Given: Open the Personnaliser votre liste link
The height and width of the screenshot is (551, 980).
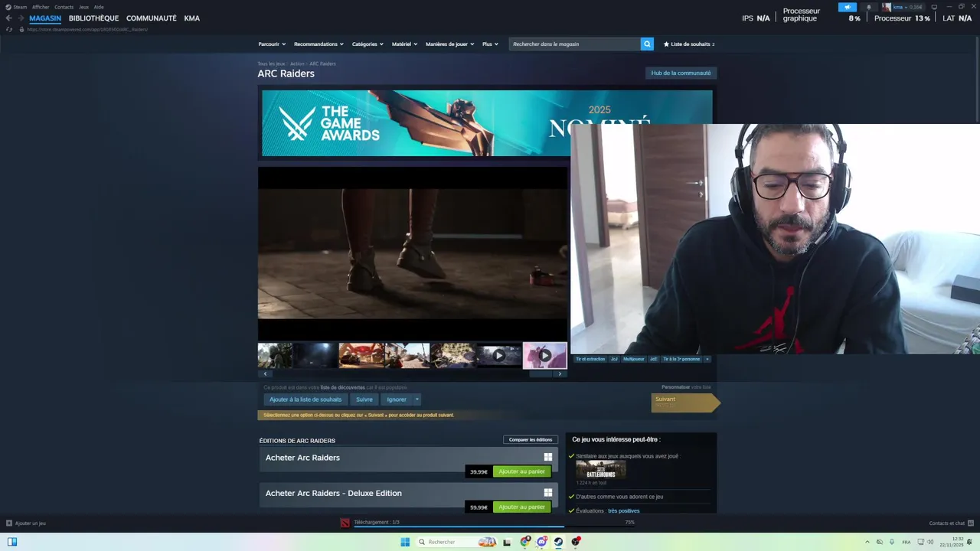Looking at the screenshot, I should point(686,387).
